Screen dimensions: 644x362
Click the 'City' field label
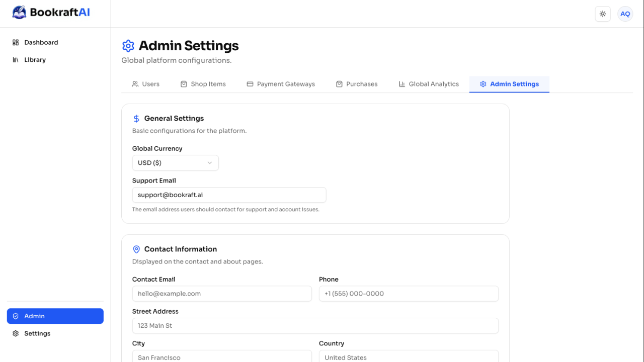[138, 344]
